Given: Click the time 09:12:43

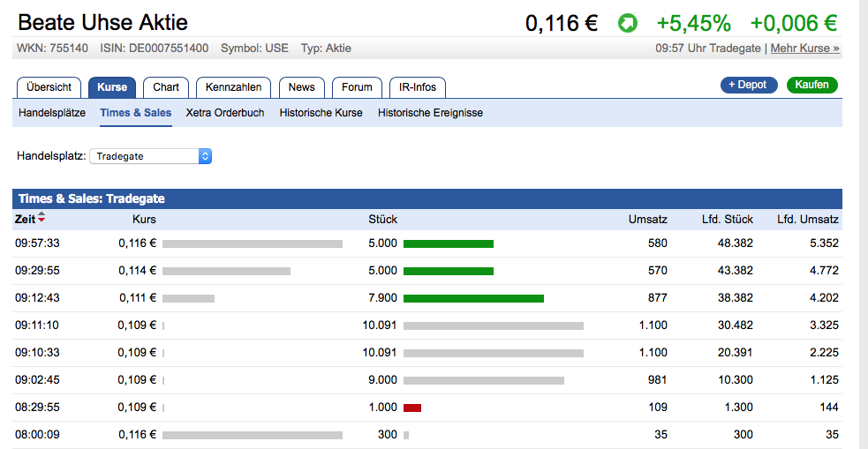Looking at the screenshot, I should tap(37, 298).
